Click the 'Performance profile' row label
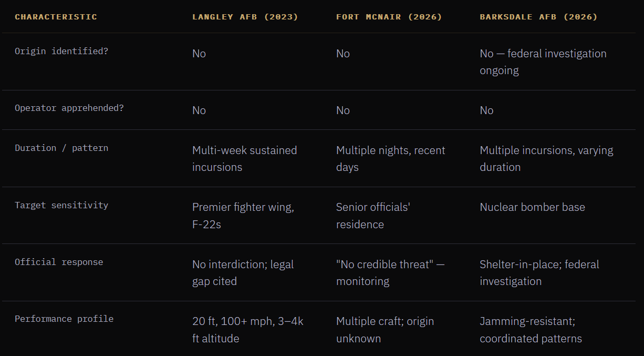This screenshot has height=356, width=644. tap(64, 319)
